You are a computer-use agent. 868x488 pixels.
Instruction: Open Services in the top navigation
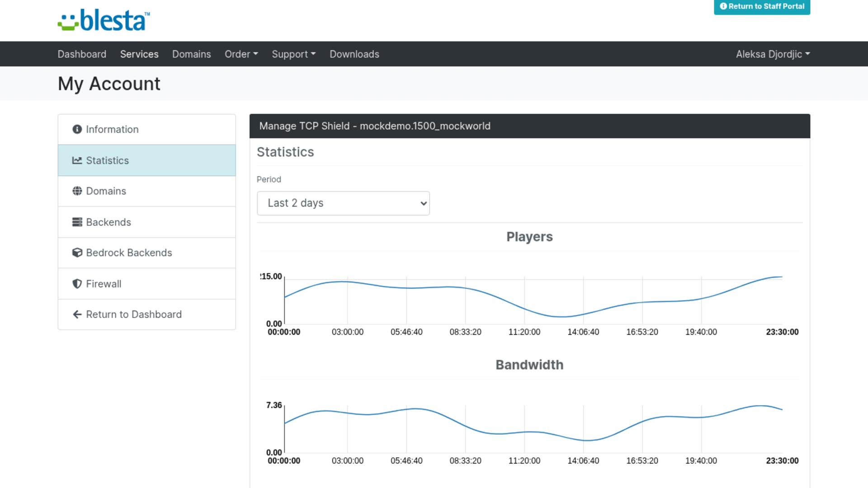pyautogui.click(x=139, y=54)
